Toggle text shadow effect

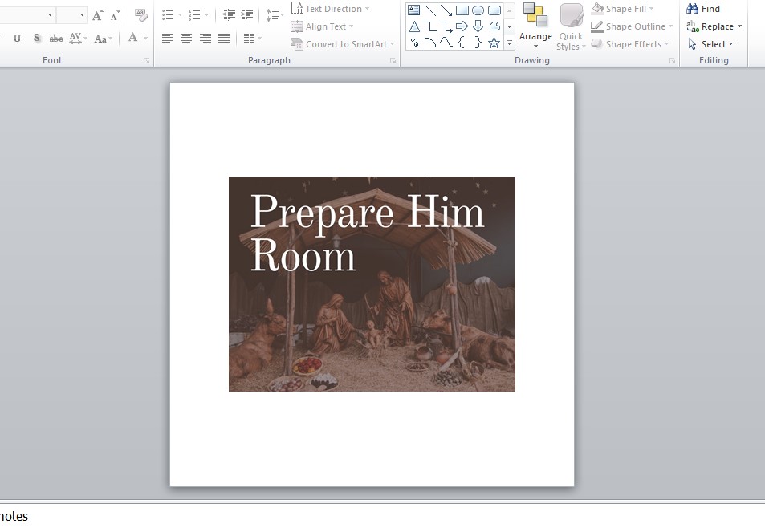[37, 38]
